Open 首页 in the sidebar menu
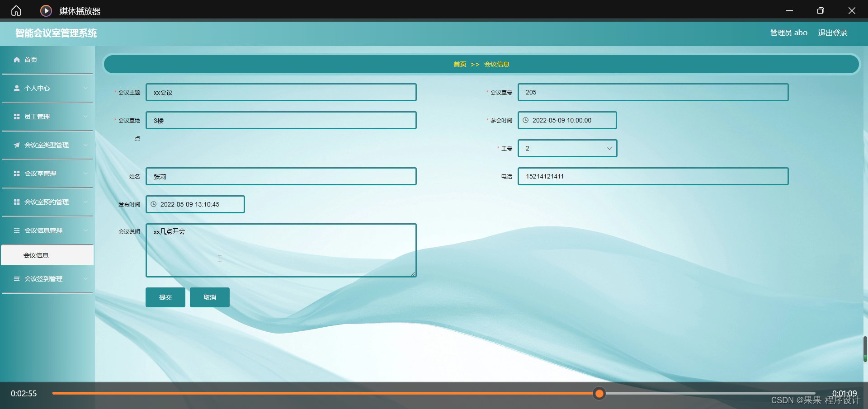 (x=47, y=60)
